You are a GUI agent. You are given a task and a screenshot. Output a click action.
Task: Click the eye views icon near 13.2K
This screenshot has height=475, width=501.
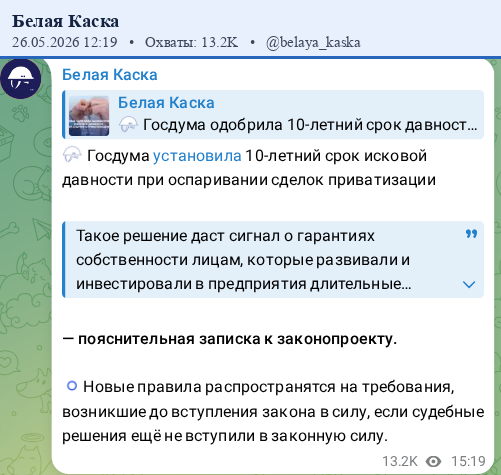point(433,462)
